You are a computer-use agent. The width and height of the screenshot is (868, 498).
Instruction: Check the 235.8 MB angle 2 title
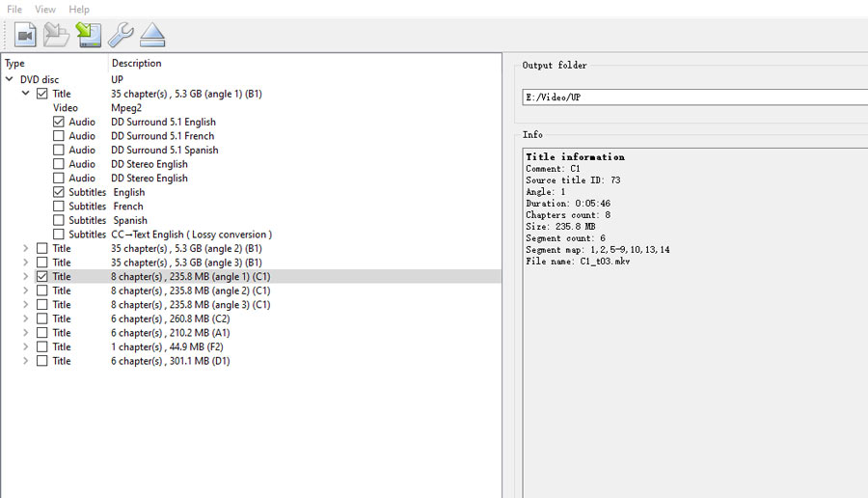click(x=42, y=290)
